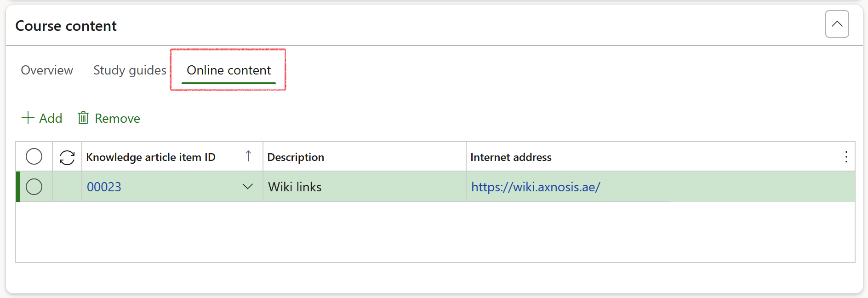Click Knowledge article item ID column header

tap(151, 157)
